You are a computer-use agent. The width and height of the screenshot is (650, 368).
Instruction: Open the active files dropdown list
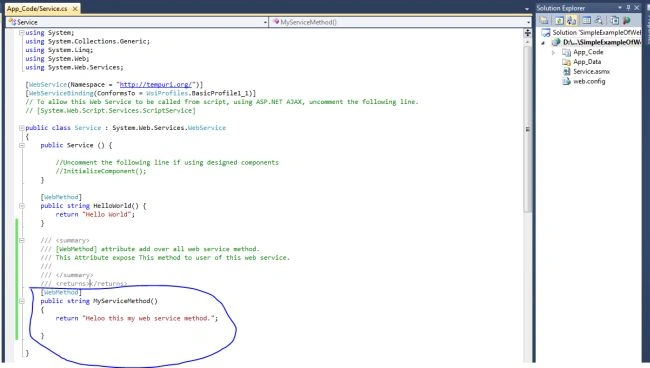click(x=527, y=9)
